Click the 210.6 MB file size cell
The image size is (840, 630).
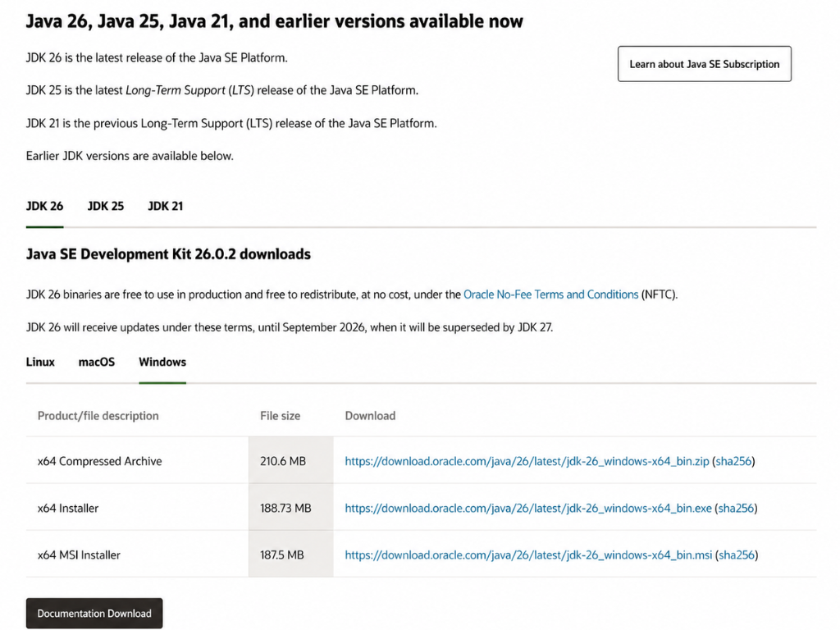290,460
